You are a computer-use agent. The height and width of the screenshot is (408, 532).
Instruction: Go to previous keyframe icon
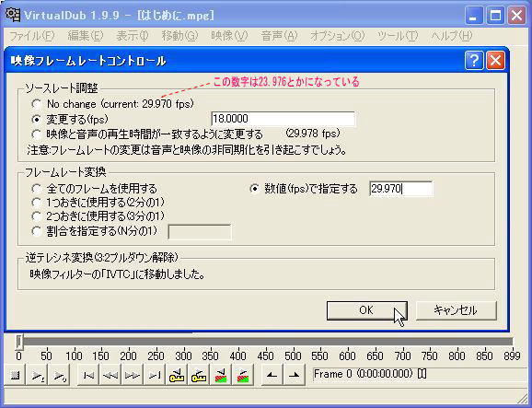point(177,375)
